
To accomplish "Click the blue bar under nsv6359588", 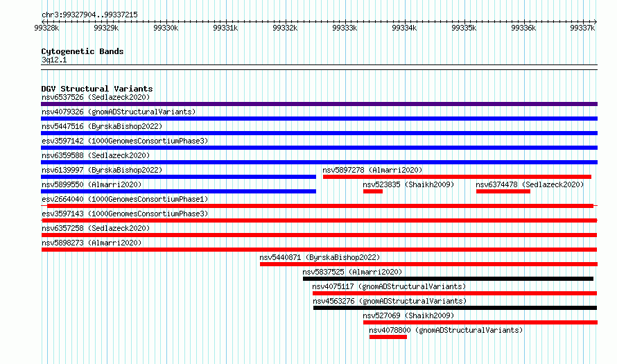I will (x=319, y=162).
